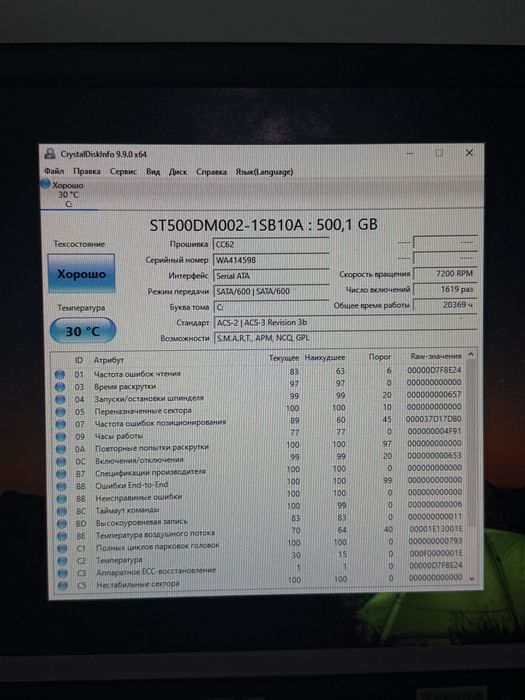Click the status dot for attribute B8
The width and height of the screenshot is (525, 700).
tap(62, 486)
